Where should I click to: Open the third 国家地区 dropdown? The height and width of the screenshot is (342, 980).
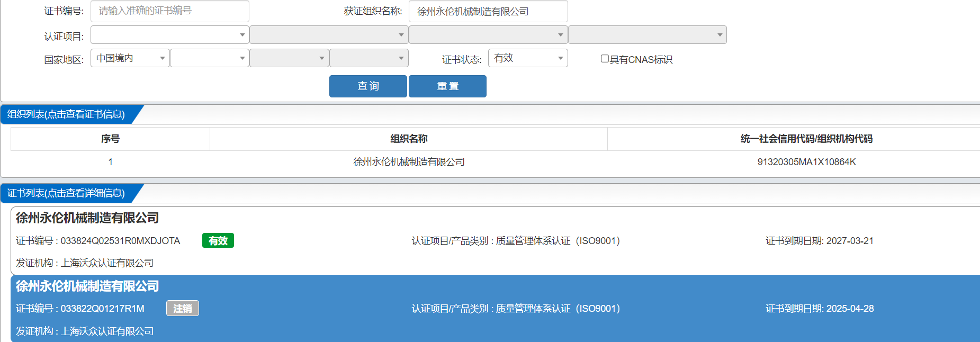click(289, 58)
